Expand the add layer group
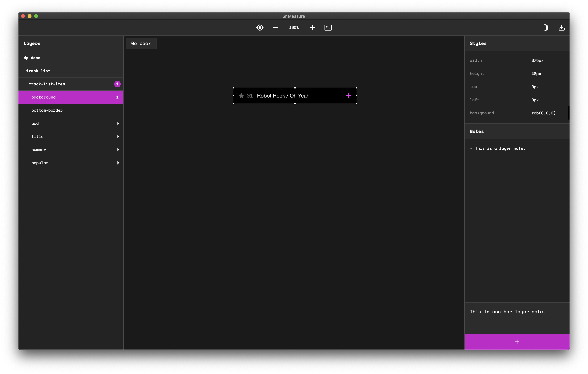This screenshot has height=374, width=588. pyautogui.click(x=118, y=124)
